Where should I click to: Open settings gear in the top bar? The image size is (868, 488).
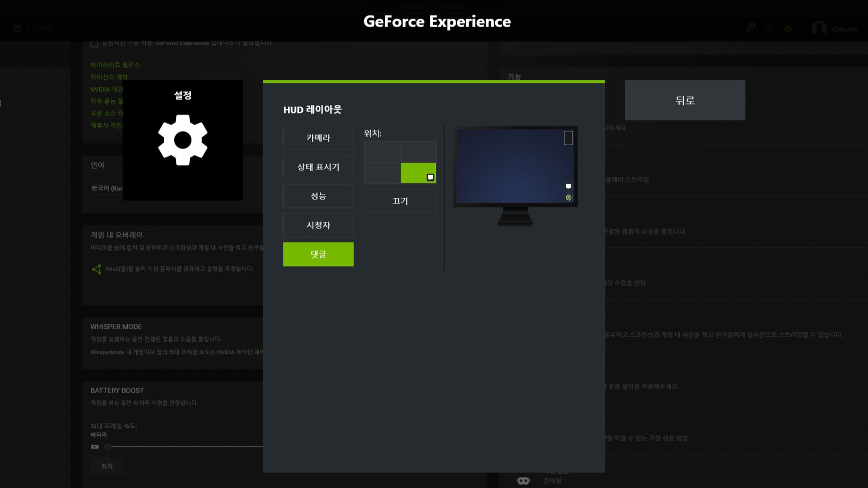tap(788, 29)
